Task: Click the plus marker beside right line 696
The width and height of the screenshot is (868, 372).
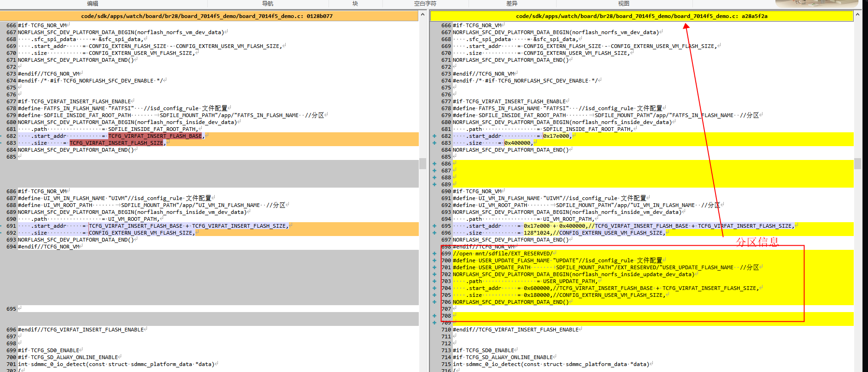Action: [x=434, y=233]
